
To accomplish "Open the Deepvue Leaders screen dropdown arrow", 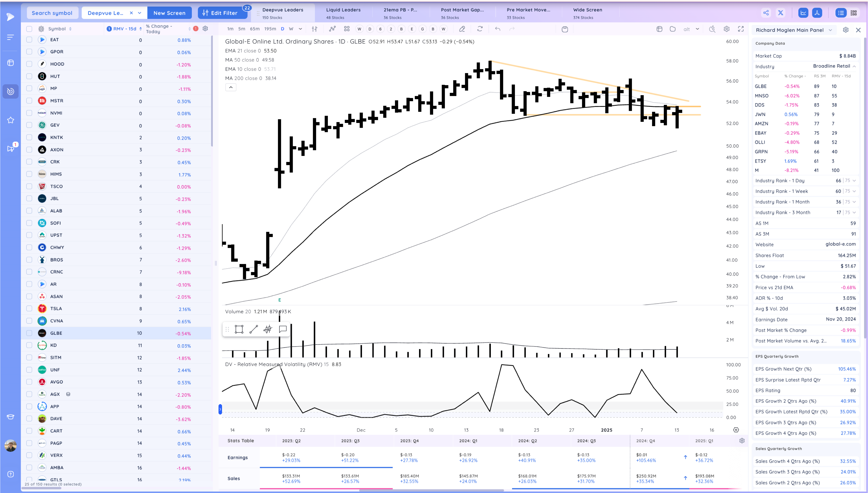I will pos(140,13).
